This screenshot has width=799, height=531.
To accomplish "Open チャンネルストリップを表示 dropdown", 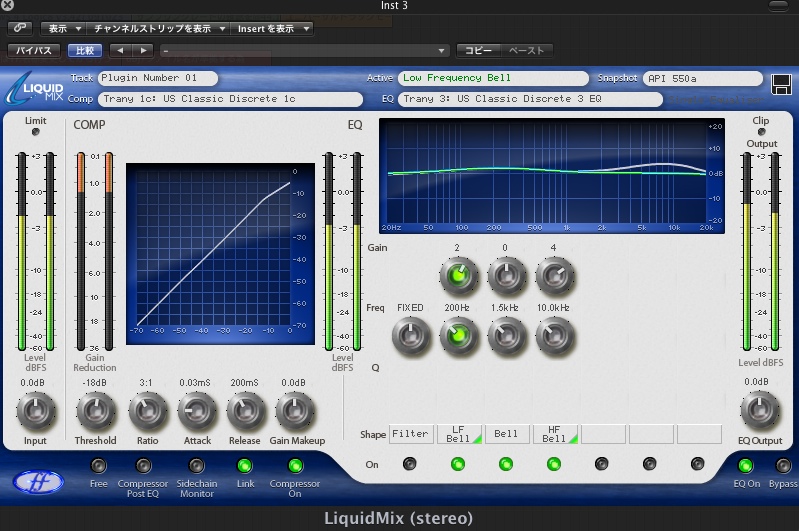I will click(158, 29).
